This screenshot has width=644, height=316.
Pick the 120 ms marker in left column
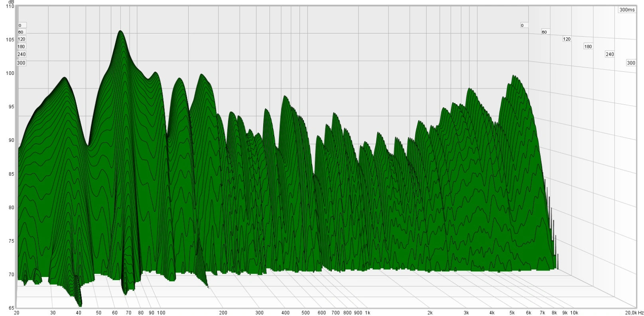click(22, 39)
